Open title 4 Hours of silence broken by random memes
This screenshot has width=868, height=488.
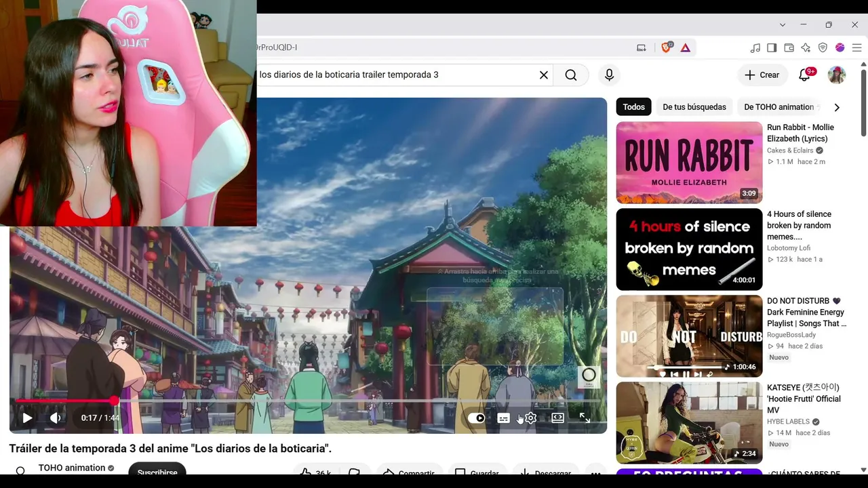click(x=799, y=226)
